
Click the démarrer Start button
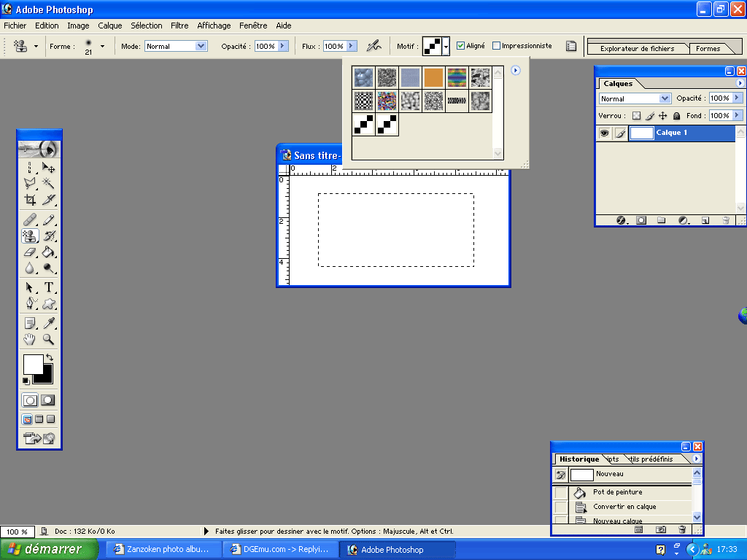[x=48, y=549]
